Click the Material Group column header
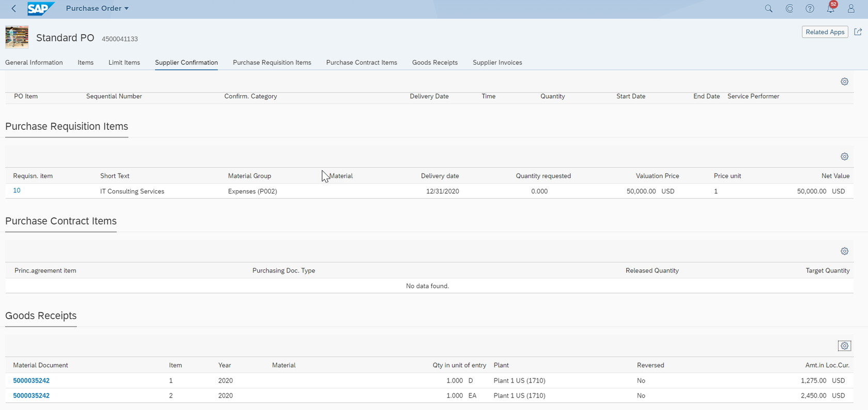The image size is (868, 410). click(250, 176)
